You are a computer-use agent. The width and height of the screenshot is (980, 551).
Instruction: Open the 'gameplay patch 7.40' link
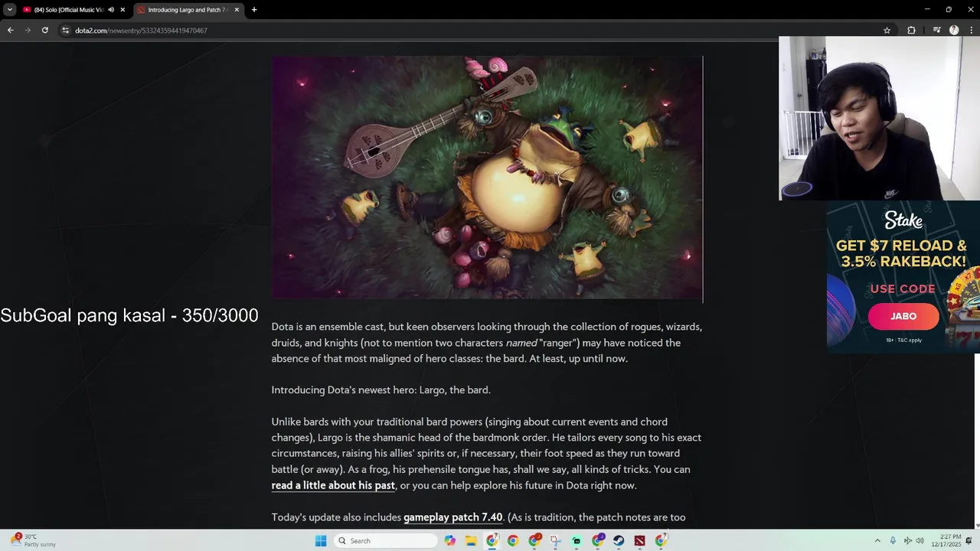coord(452,517)
